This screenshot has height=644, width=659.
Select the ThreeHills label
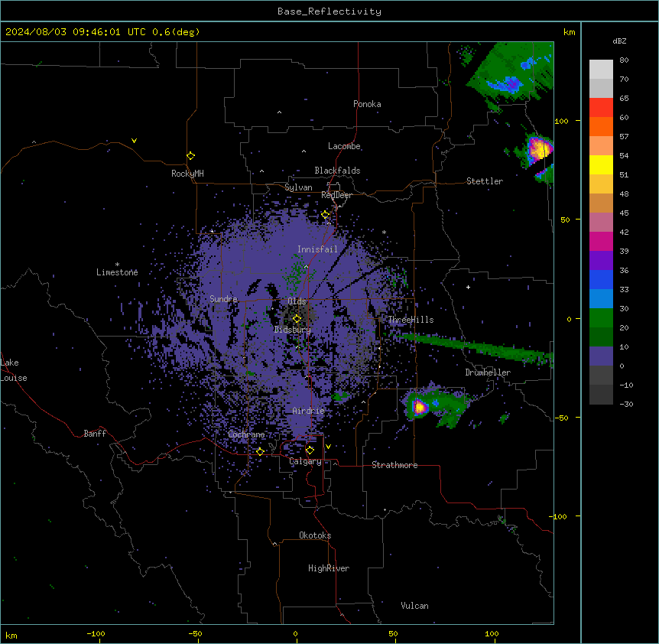pyautogui.click(x=411, y=320)
